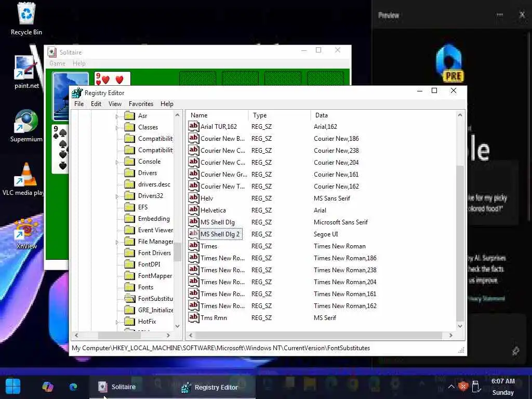Click the Windows Start button
This screenshot has width=532, height=399.
coord(13,387)
